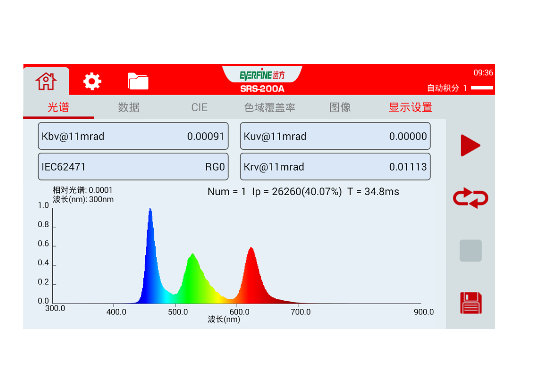Click the Num = 1 counter text
Image resolution: width=540 pixels, height=380 pixels.
[x=226, y=192]
